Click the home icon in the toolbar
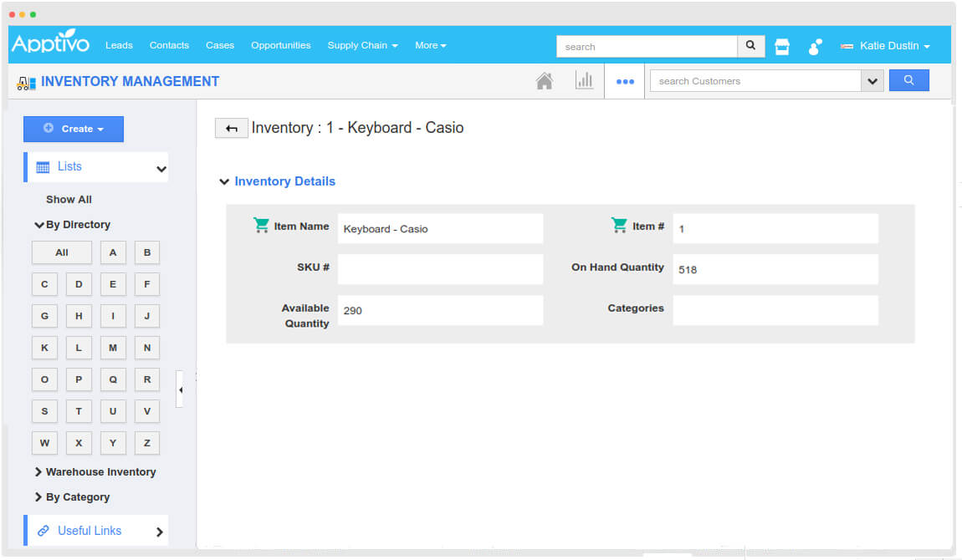Screen dimensions: 962x560 click(545, 81)
